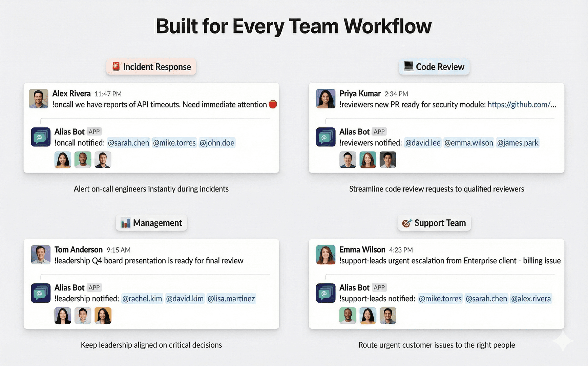Image resolution: width=588 pixels, height=366 pixels.
Task: Click the Alias Bot icon in Support Team
Action: point(325,293)
